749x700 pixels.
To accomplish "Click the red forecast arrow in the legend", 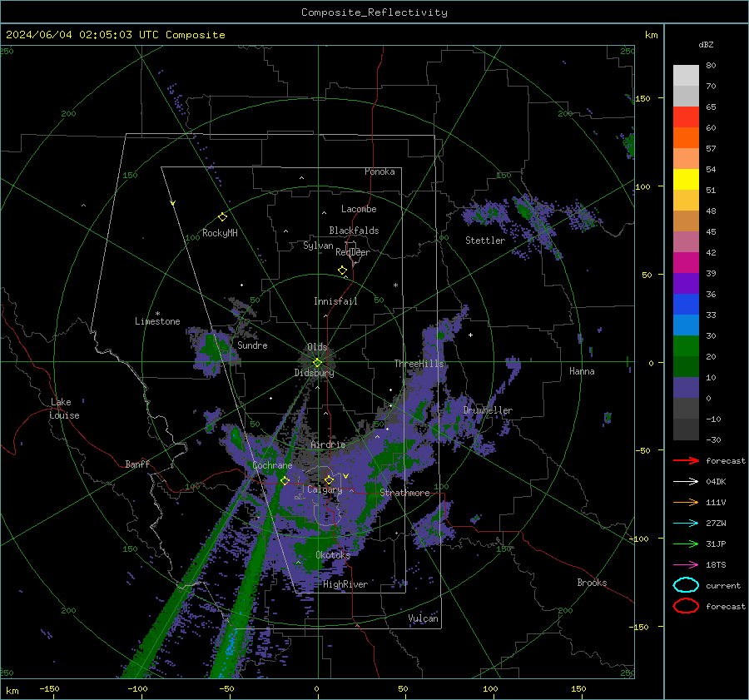I will (x=686, y=460).
